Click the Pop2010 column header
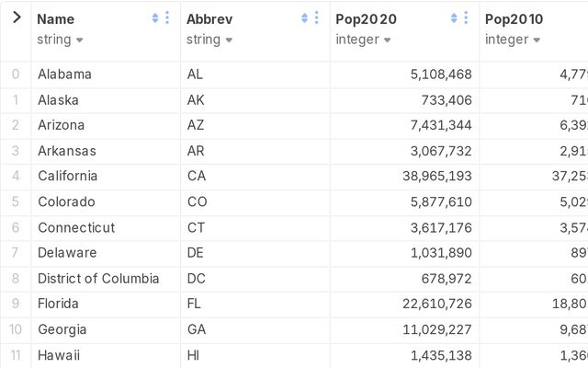 point(514,19)
